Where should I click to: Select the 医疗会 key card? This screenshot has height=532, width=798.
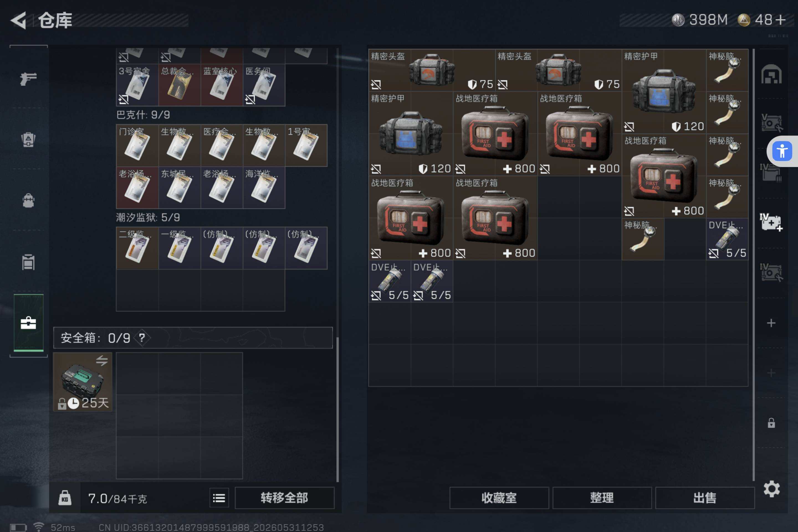click(222, 145)
